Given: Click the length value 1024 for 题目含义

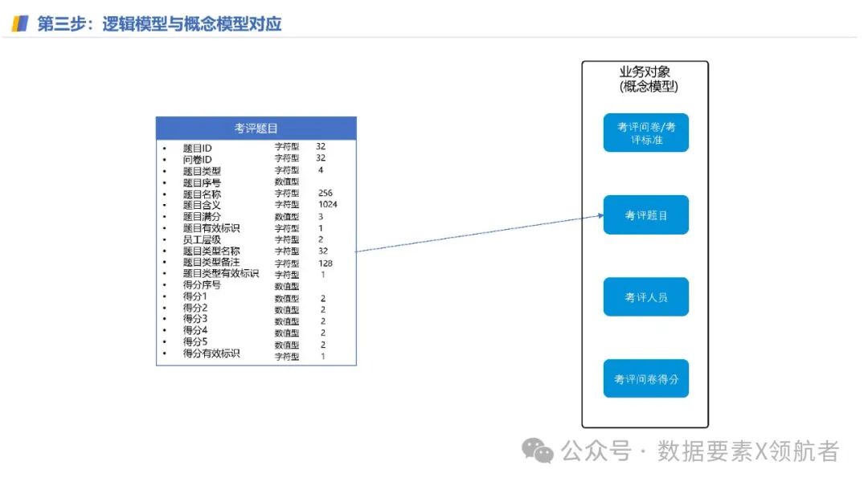Looking at the screenshot, I should pos(328,204).
